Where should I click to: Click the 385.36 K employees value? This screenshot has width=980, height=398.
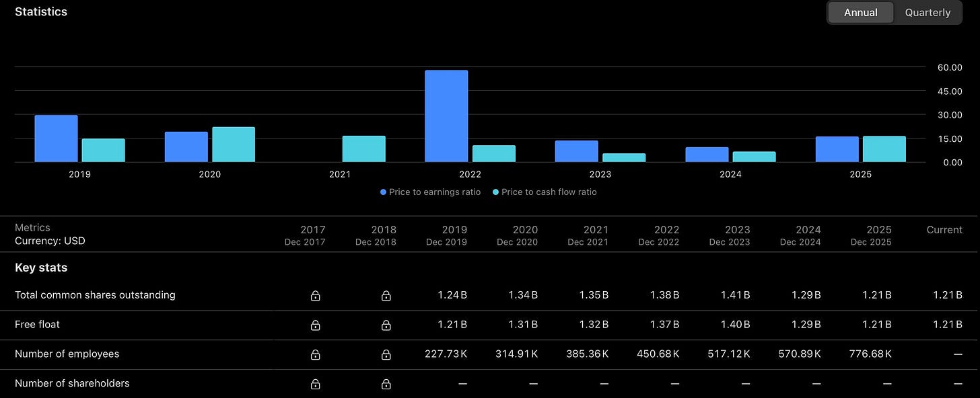587,354
